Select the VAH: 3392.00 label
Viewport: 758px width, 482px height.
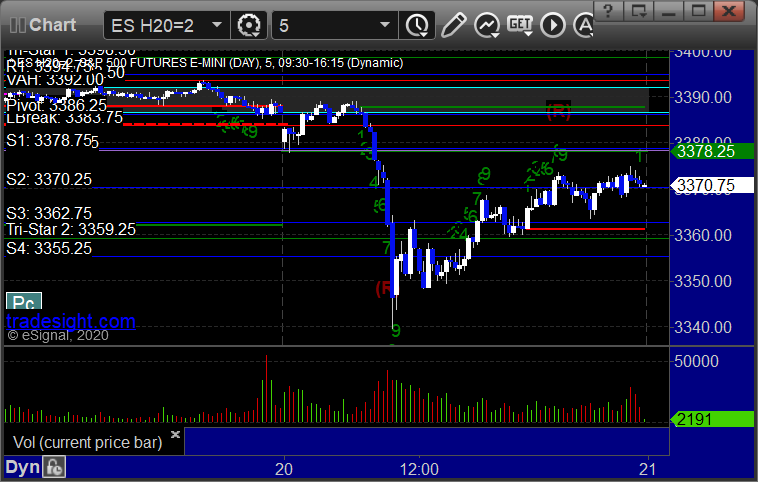(55, 80)
